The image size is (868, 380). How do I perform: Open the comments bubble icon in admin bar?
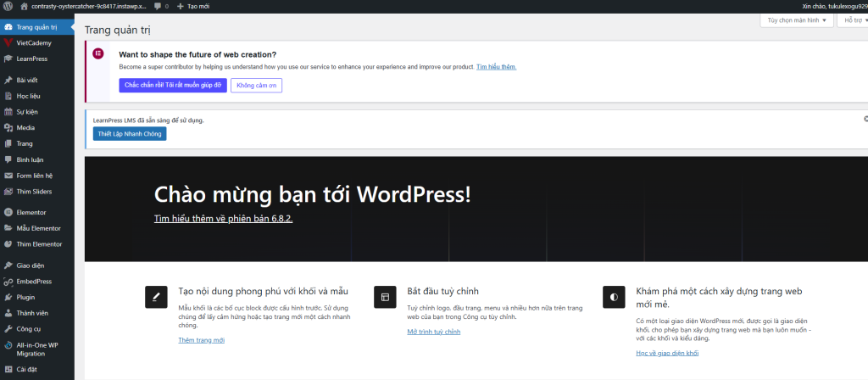click(158, 6)
